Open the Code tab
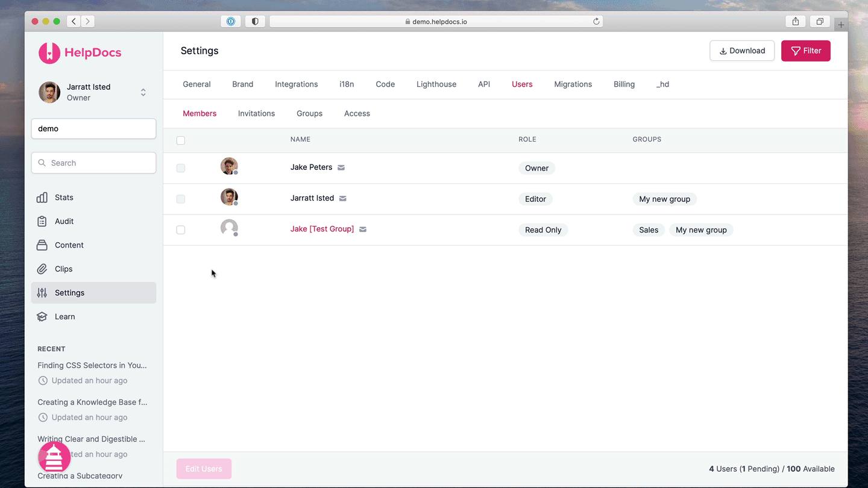Viewport: 868px width, 488px height. (x=385, y=84)
